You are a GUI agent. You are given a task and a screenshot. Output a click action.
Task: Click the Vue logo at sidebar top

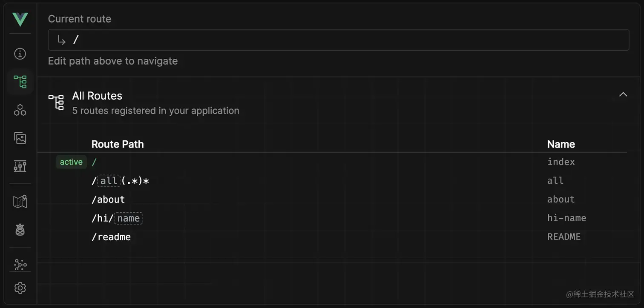point(20,19)
